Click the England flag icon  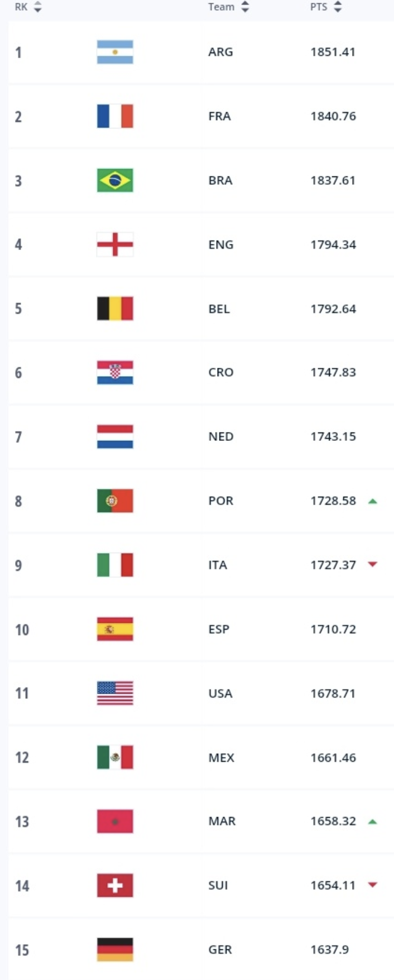[x=115, y=244]
